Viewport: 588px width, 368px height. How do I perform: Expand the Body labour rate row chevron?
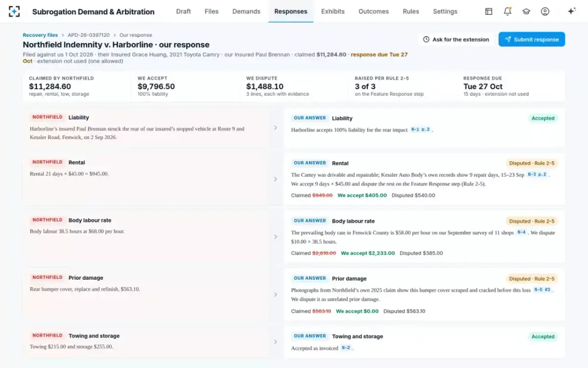pos(275,237)
